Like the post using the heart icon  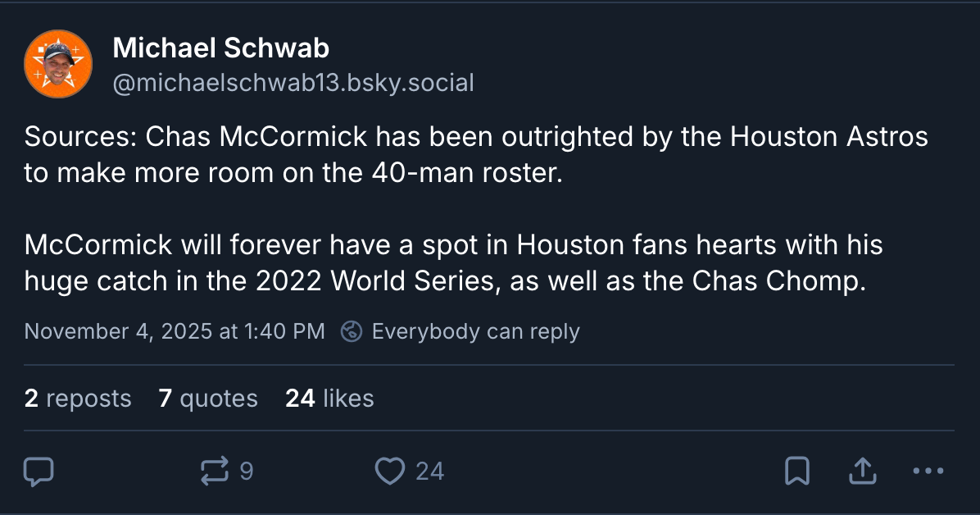point(389,471)
